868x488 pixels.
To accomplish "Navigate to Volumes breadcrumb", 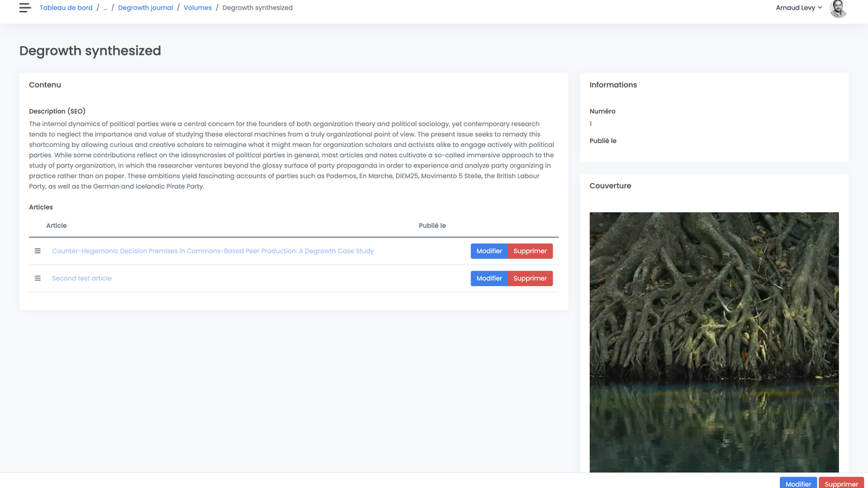I will point(197,8).
